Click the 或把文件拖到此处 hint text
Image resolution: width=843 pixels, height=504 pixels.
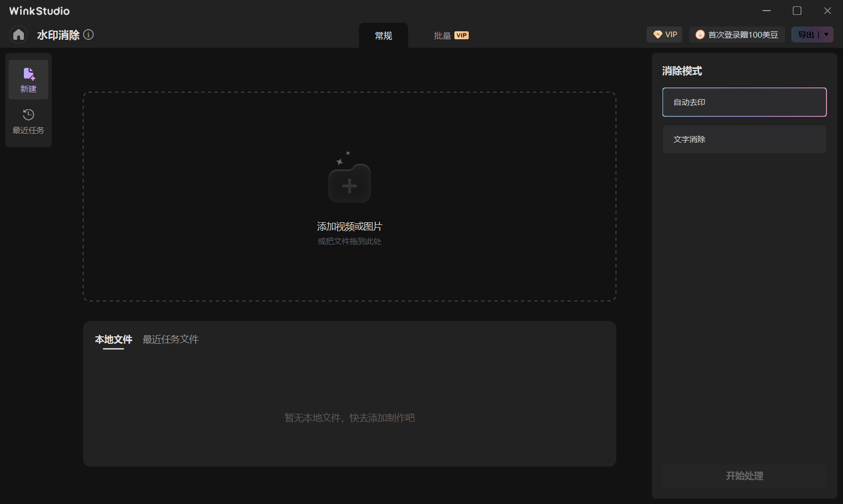349,241
